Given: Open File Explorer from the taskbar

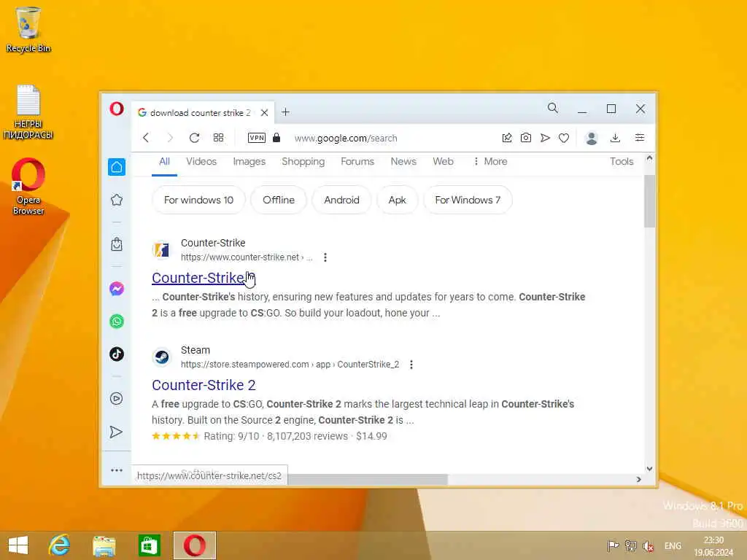Looking at the screenshot, I should (104, 545).
